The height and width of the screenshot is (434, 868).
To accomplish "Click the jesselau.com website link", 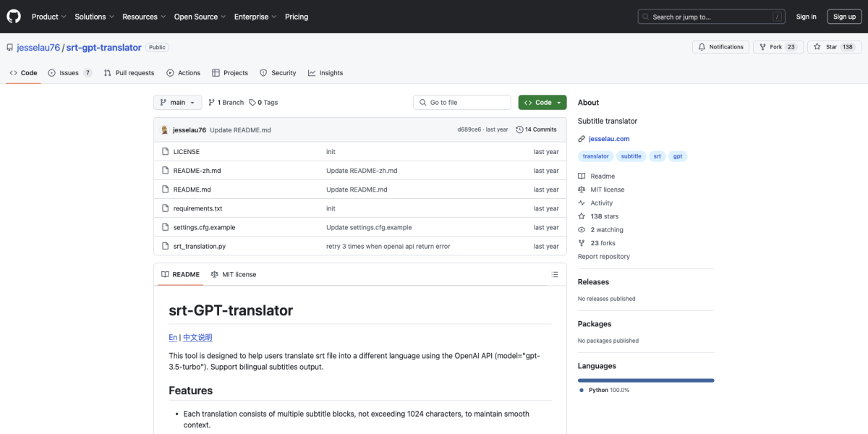I will coord(608,139).
